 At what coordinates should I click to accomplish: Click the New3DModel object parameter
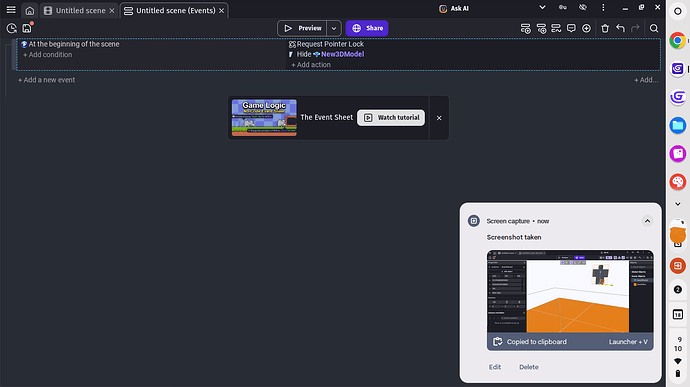point(342,54)
